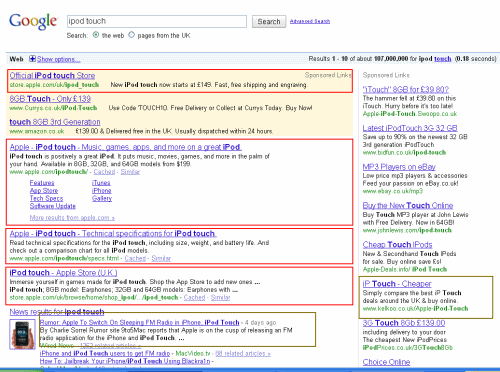
Task: Click the Google logo
Action: (x=34, y=22)
